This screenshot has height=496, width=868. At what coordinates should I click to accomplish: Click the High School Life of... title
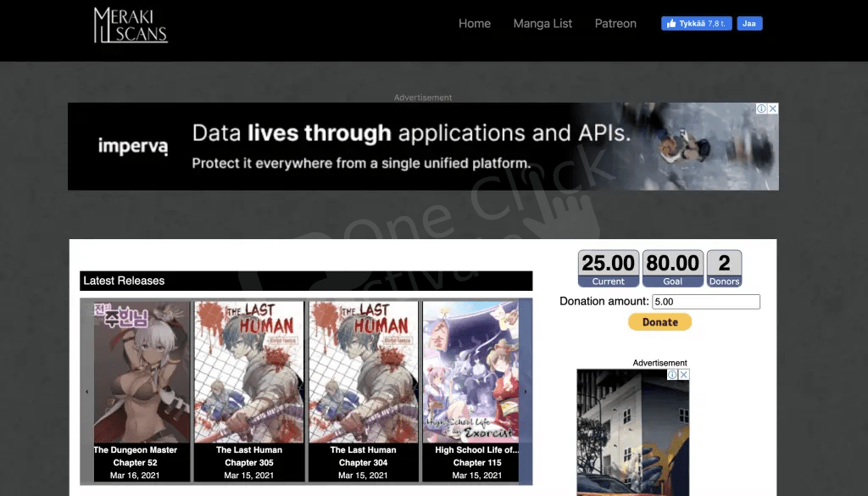coord(476,449)
